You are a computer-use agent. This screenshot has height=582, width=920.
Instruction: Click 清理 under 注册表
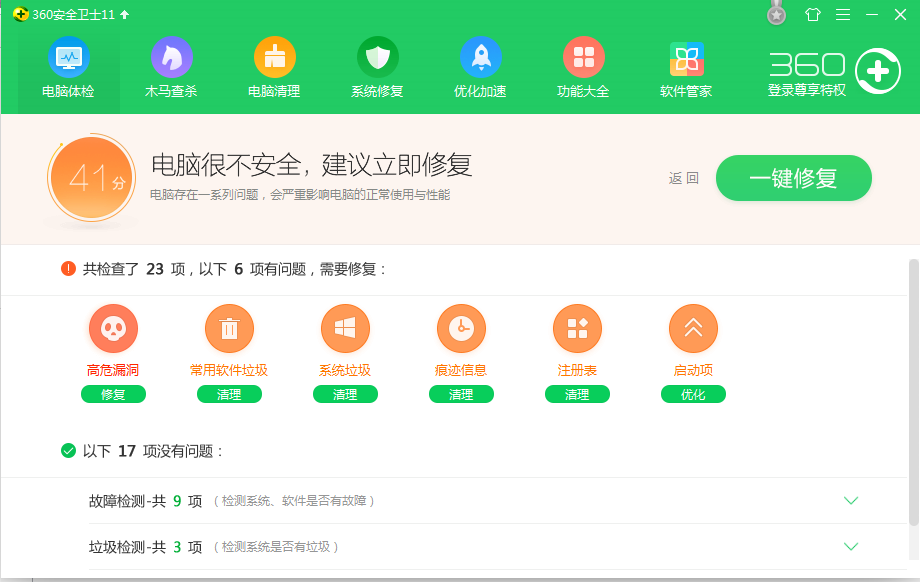pos(577,394)
